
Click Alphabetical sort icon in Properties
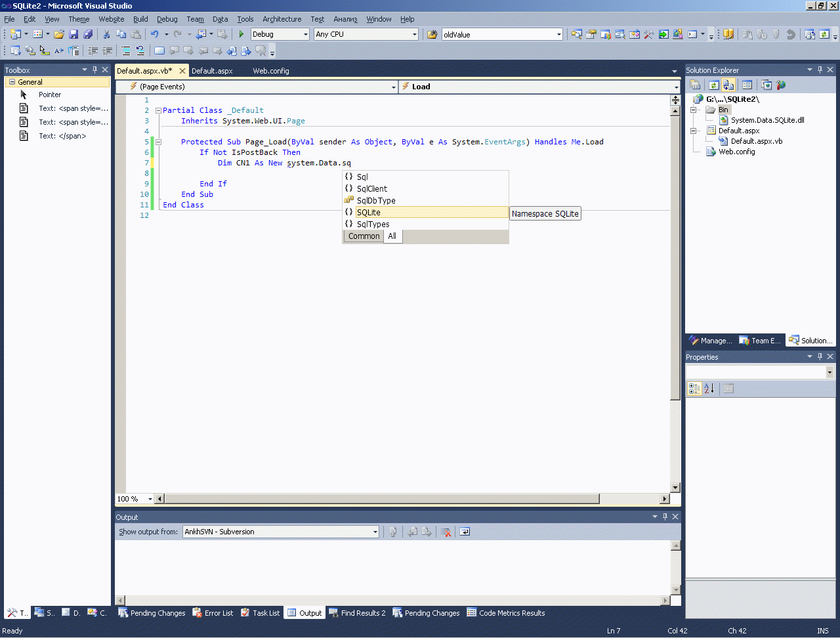tap(709, 389)
